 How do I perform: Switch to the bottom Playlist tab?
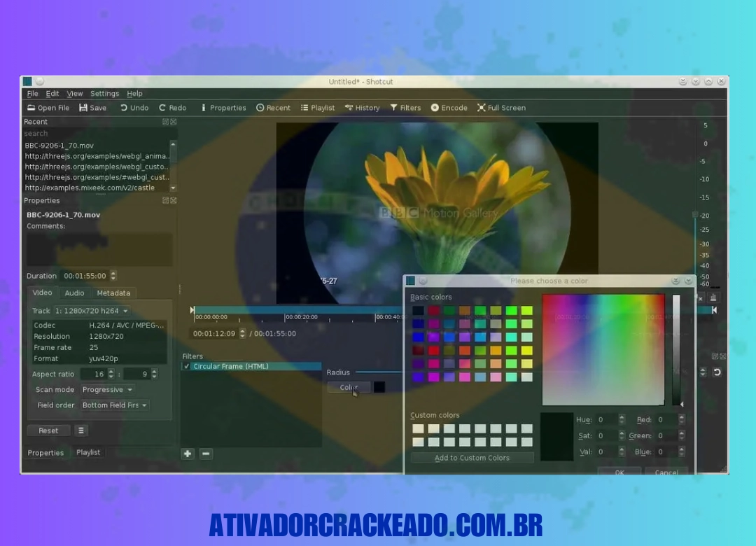point(88,452)
